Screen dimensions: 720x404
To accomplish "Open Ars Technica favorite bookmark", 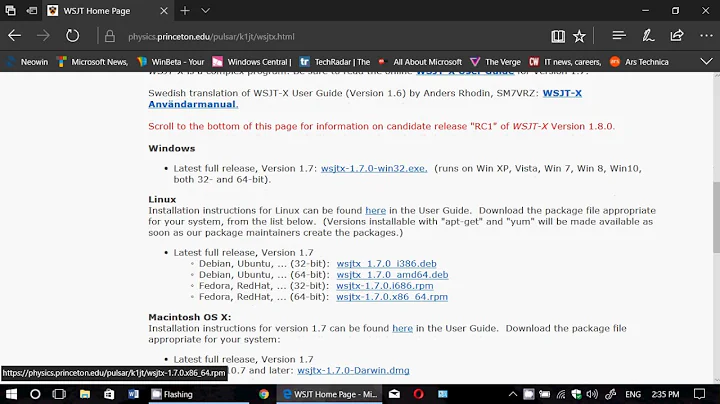I will pos(639,62).
